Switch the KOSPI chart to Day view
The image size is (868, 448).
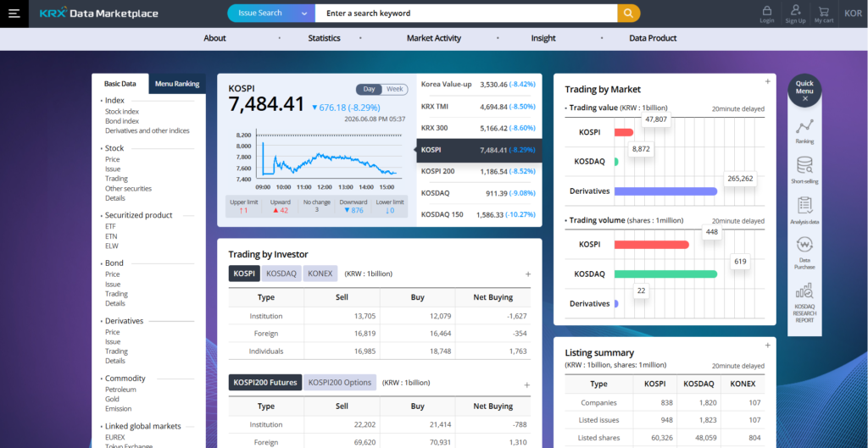pos(369,89)
